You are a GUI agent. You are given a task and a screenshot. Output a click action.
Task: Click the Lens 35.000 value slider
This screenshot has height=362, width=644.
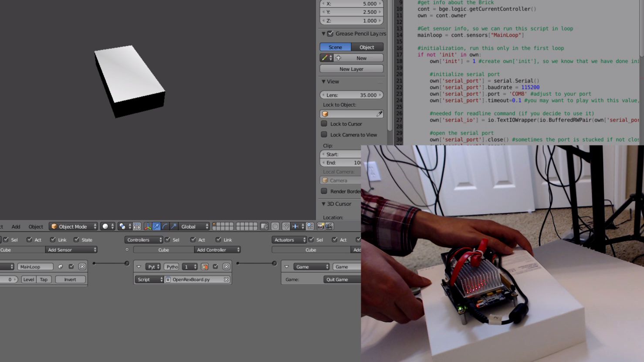click(x=351, y=95)
